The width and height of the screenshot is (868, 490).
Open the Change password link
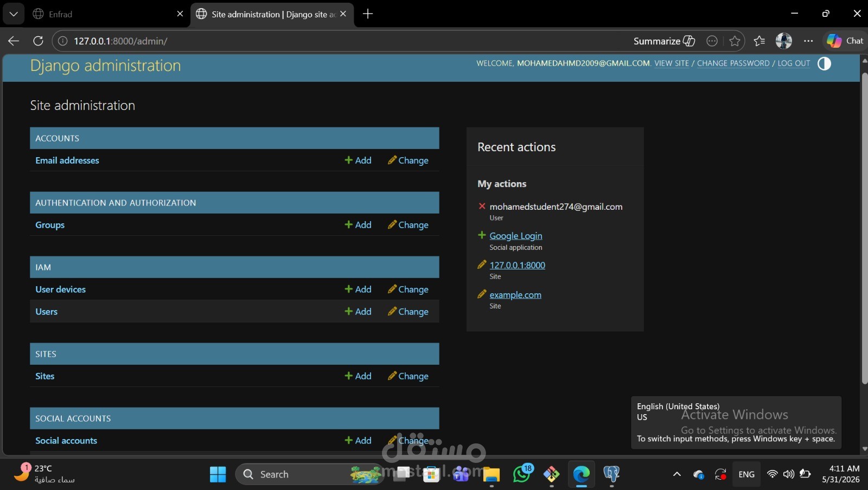coord(733,63)
